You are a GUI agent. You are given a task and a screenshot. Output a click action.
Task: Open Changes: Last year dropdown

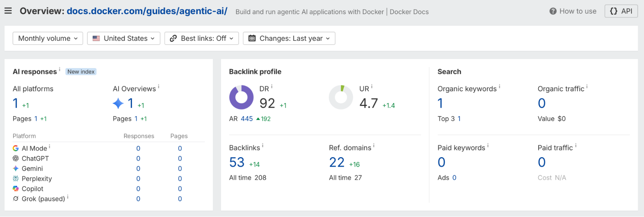(x=289, y=38)
